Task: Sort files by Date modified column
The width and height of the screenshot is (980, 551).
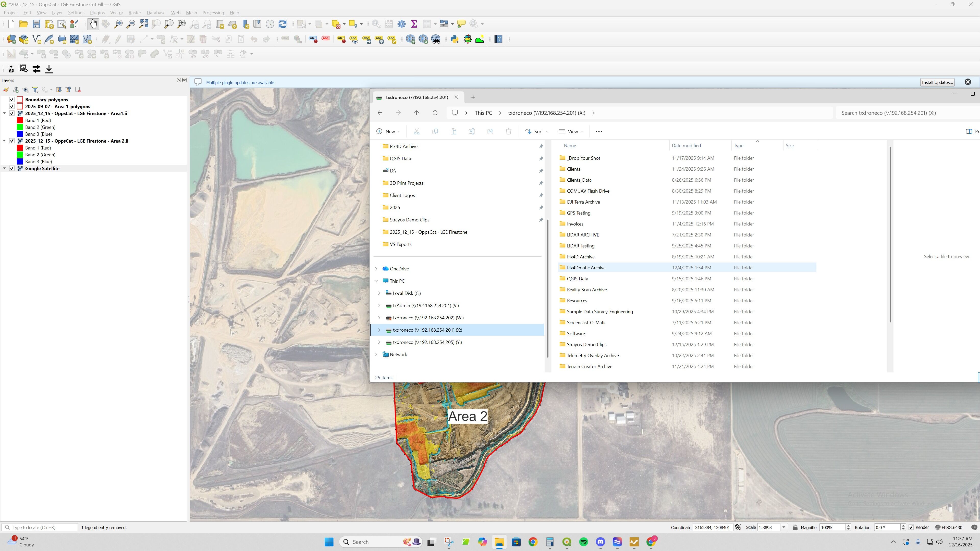Action: click(x=686, y=146)
